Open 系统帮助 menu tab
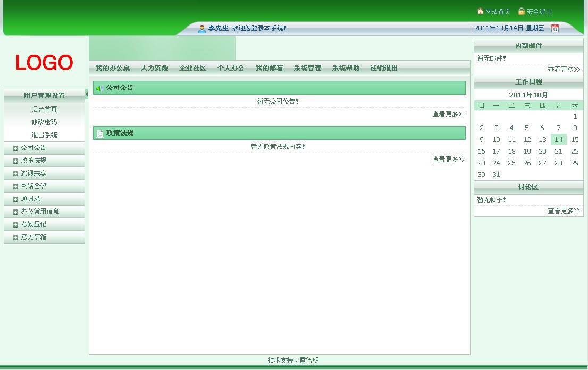588x370 pixels. coord(346,68)
